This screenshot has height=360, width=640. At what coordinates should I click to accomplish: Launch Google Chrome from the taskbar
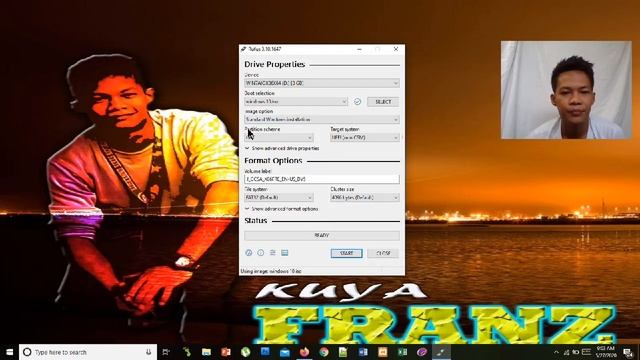(324, 352)
